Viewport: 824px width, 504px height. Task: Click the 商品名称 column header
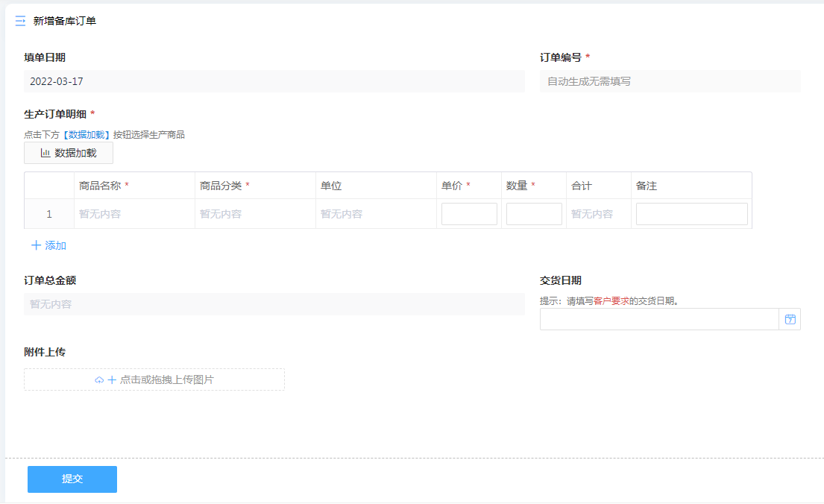pos(101,186)
